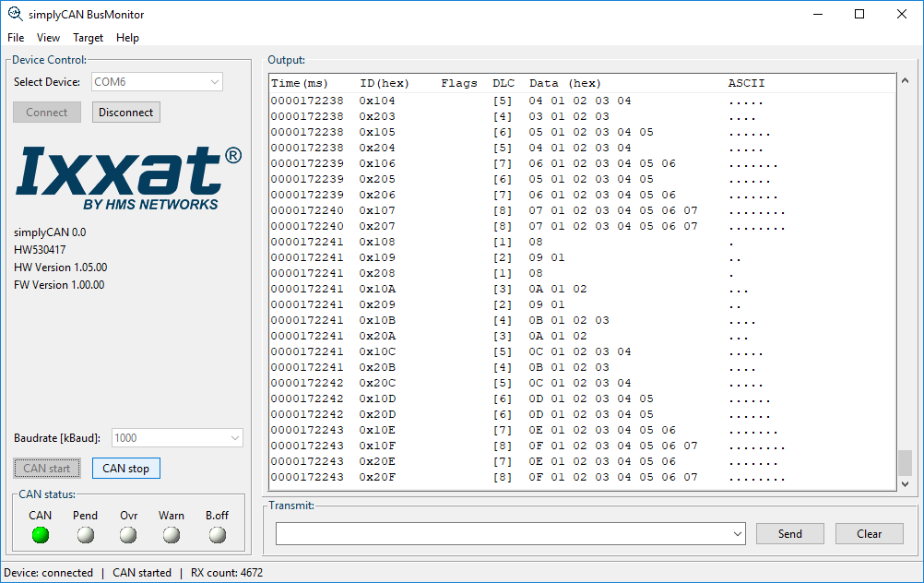Image resolution: width=924 pixels, height=583 pixels.
Task: Click the B.off status indicator light
Action: coord(217,535)
